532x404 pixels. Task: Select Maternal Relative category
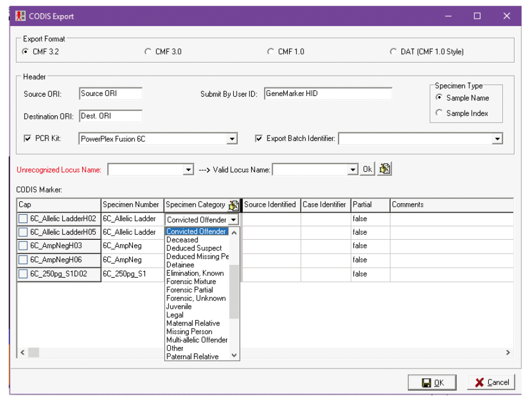coord(197,323)
